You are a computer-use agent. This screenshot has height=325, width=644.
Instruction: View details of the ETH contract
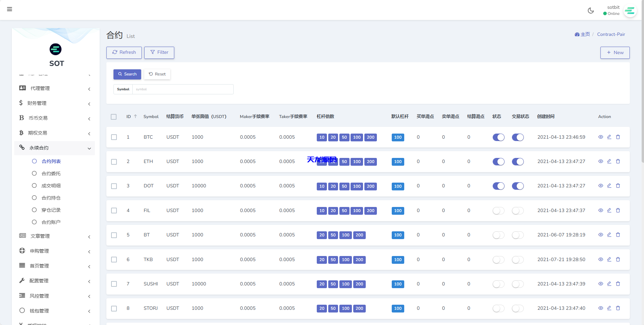pos(601,161)
